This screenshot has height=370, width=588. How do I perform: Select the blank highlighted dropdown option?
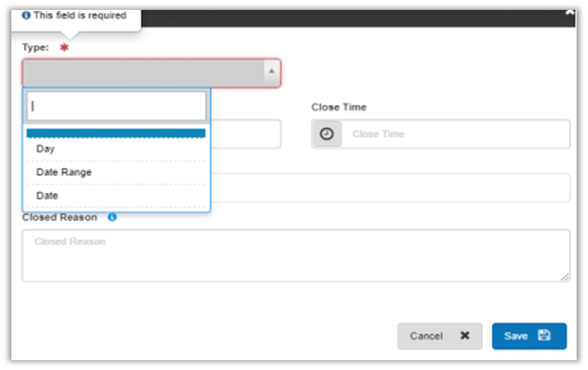[116, 133]
